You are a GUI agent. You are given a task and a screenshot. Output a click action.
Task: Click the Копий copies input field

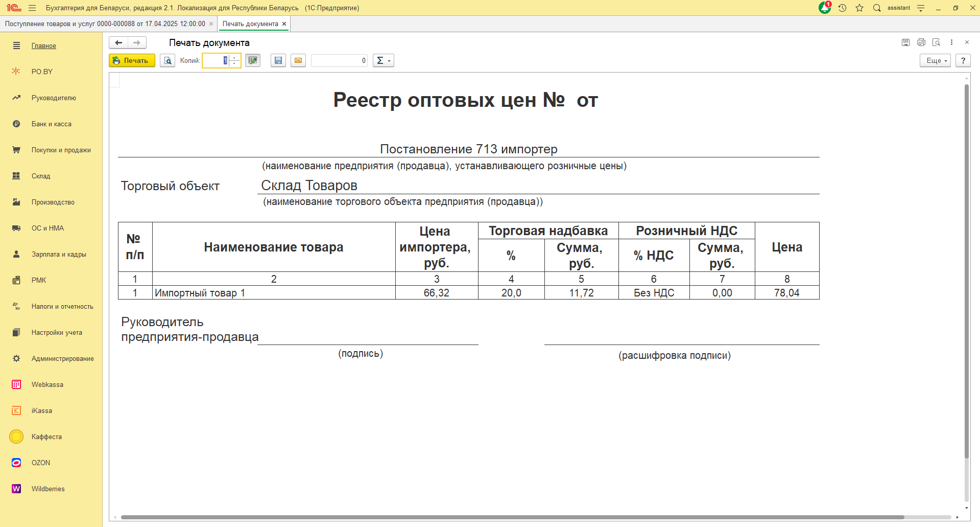click(216, 60)
